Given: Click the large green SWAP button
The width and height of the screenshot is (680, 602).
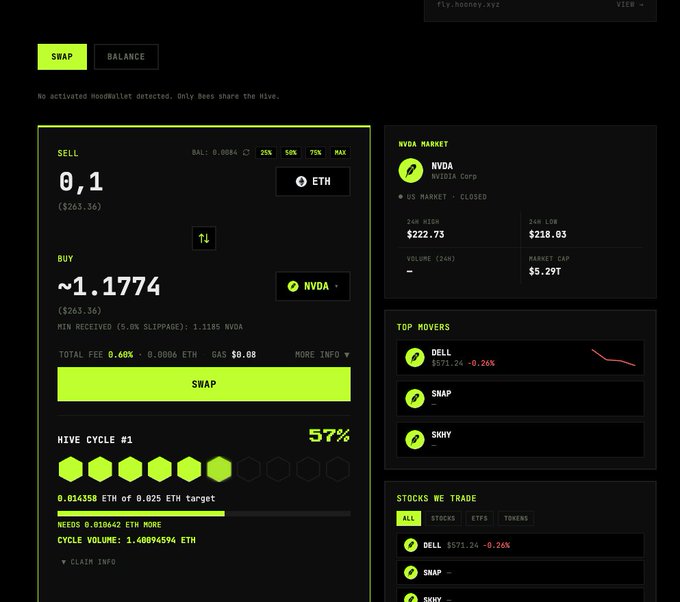Looking at the screenshot, I should coord(204,384).
